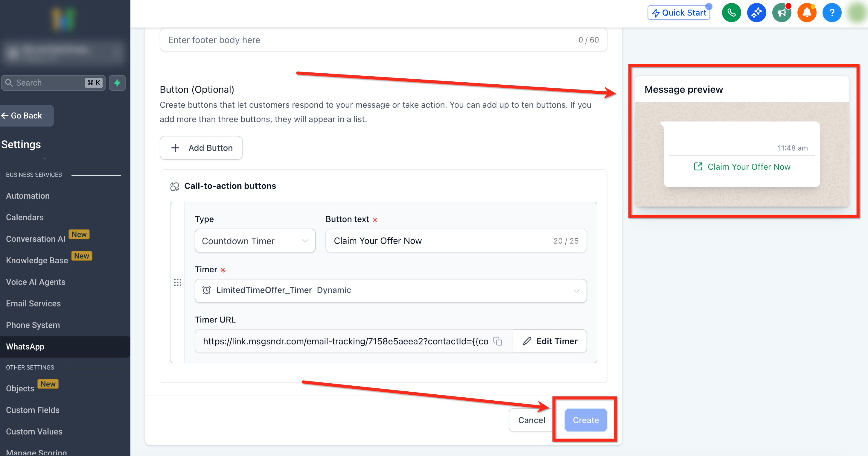Click Add Button

pyautogui.click(x=201, y=148)
